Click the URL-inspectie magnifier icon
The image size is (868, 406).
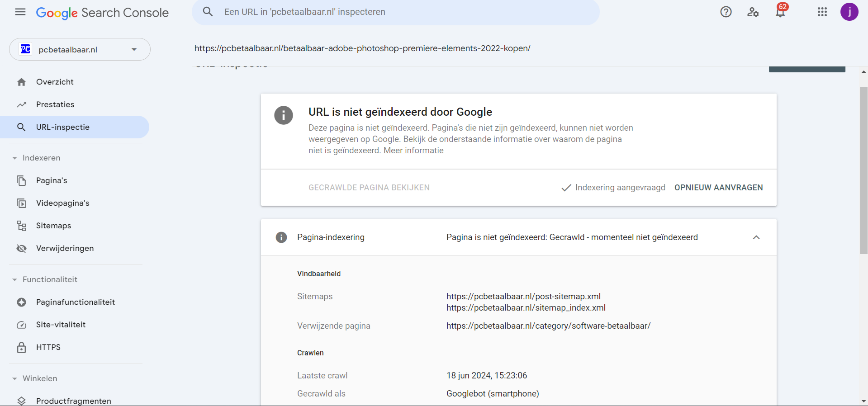tap(21, 127)
